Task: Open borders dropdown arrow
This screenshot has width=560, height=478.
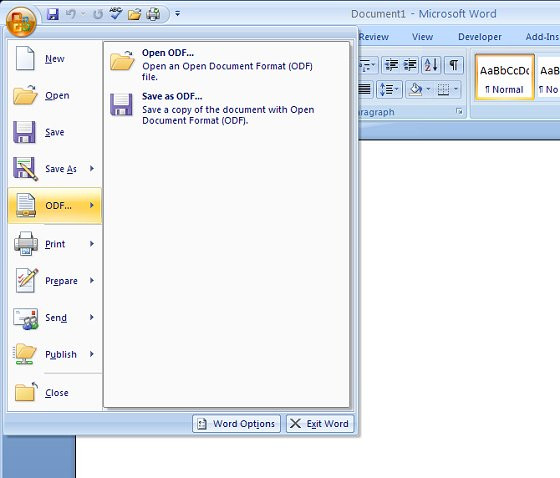Action: (456, 89)
